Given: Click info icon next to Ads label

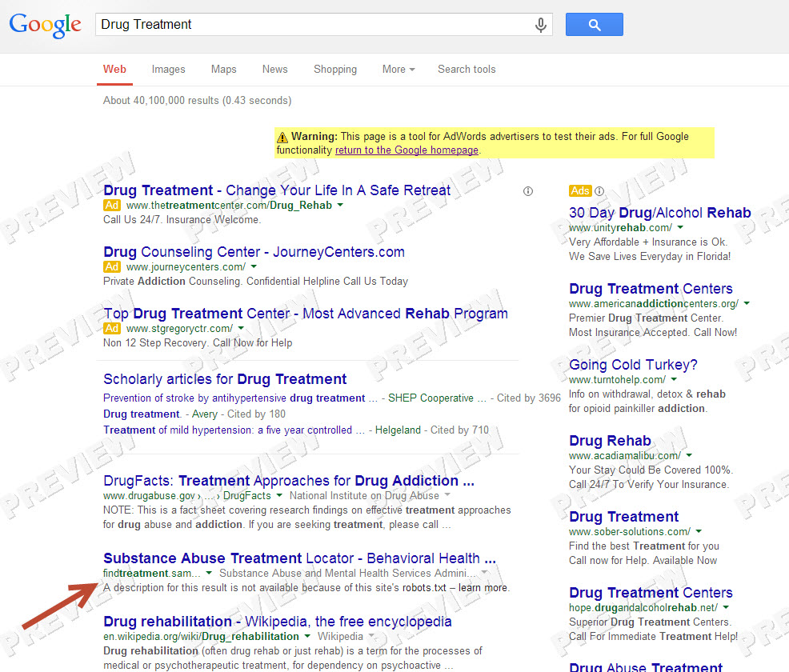Looking at the screenshot, I should point(599,191).
